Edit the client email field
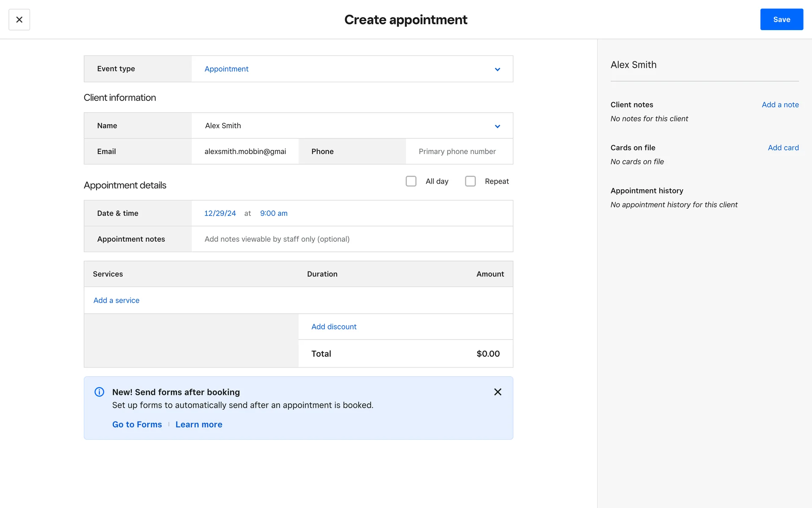Image resolution: width=812 pixels, height=508 pixels. tap(245, 152)
